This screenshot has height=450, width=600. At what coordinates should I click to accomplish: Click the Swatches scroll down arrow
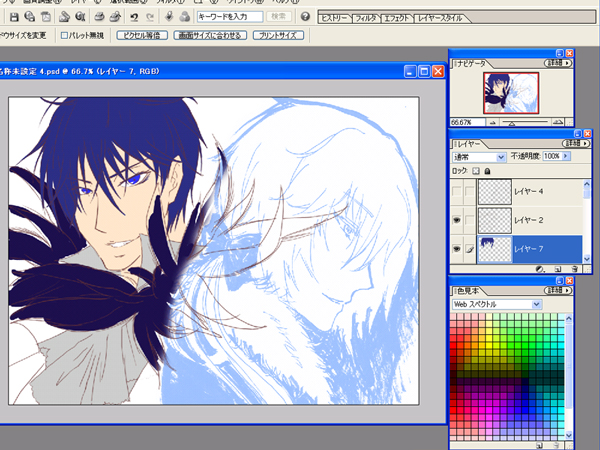tap(568, 435)
